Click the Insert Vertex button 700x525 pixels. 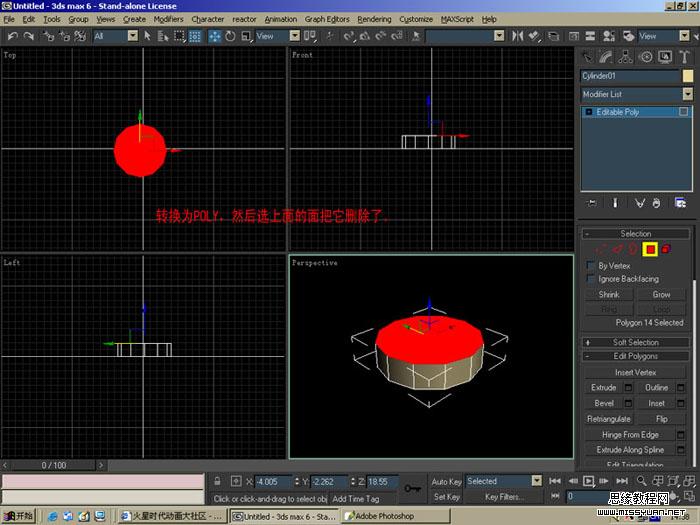[x=635, y=372]
